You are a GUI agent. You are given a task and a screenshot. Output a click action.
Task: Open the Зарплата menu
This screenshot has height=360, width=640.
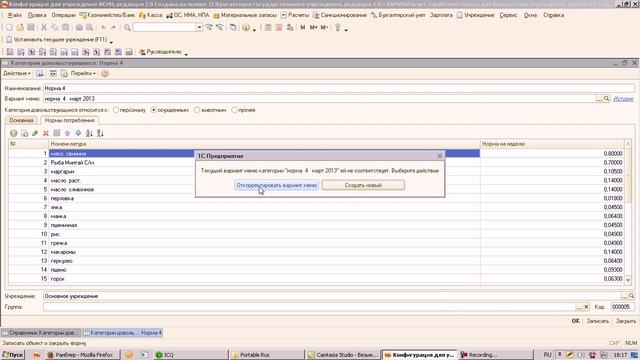point(441,15)
